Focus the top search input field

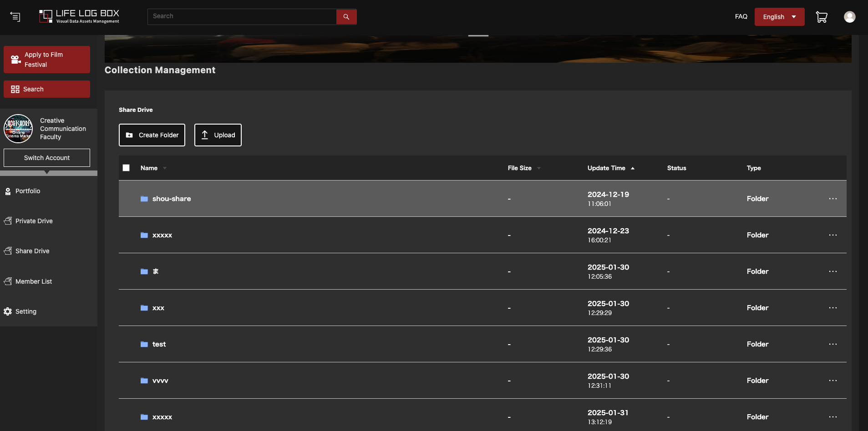pyautogui.click(x=242, y=16)
